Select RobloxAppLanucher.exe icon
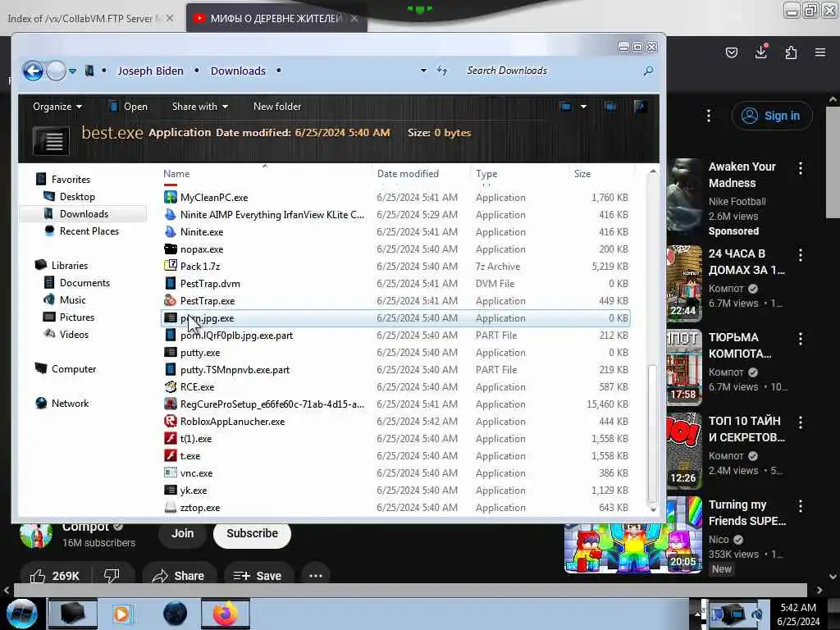Image resolution: width=840 pixels, height=630 pixels. (171, 421)
